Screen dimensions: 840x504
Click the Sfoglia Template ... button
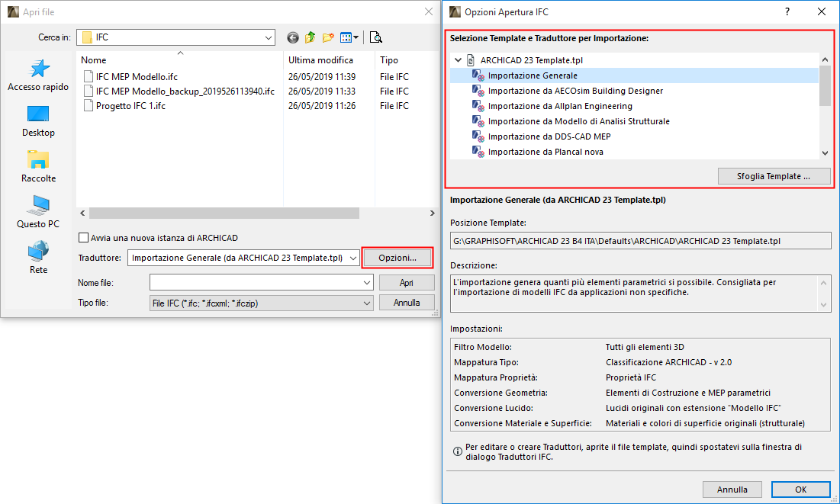(x=774, y=176)
